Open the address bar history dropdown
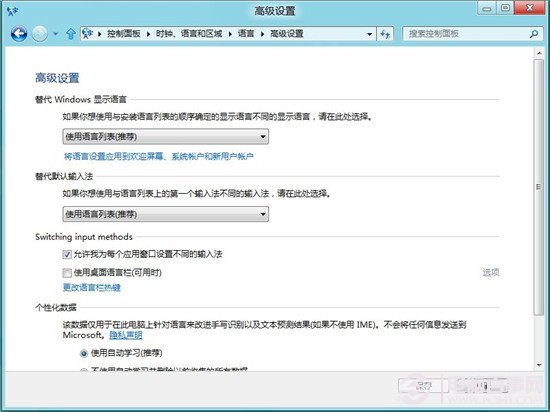 (369, 34)
